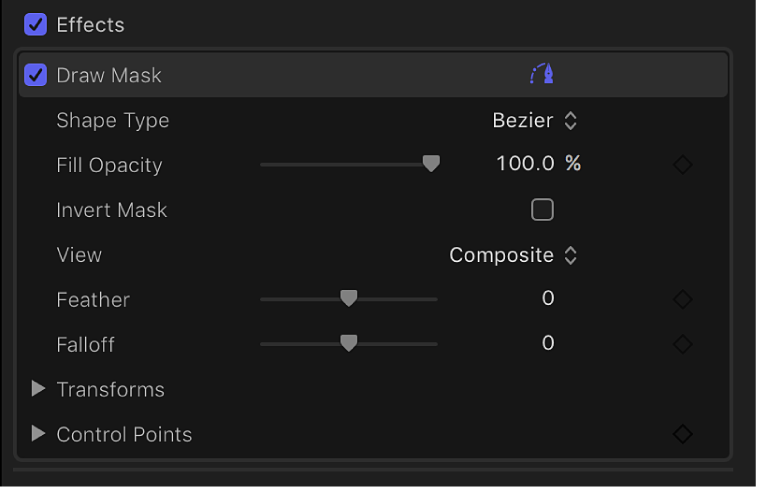Click the Draw Mask pen tool icon
The image size is (758, 487).
coord(541,74)
